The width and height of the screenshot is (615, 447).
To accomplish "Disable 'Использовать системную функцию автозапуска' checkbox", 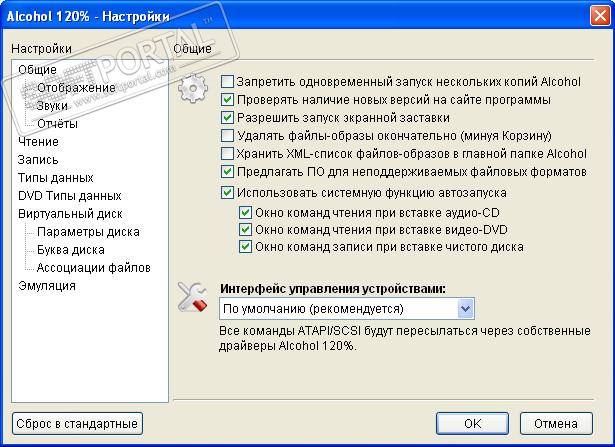I will (227, 193).
